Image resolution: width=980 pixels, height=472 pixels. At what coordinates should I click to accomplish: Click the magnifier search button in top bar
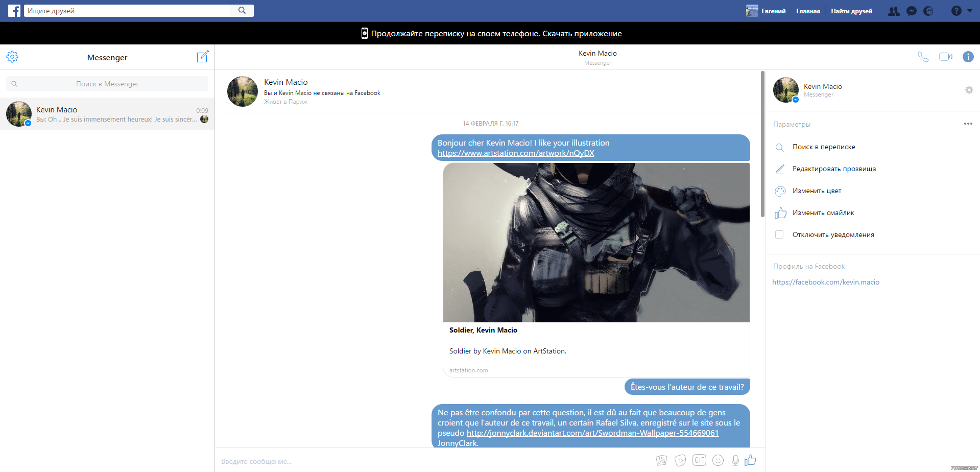pos(242,11)
